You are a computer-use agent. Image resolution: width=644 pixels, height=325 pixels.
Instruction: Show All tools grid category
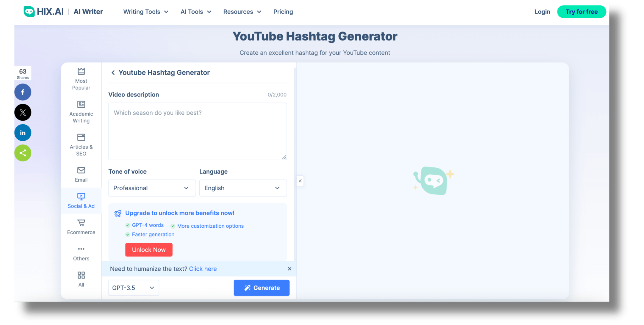81,279
